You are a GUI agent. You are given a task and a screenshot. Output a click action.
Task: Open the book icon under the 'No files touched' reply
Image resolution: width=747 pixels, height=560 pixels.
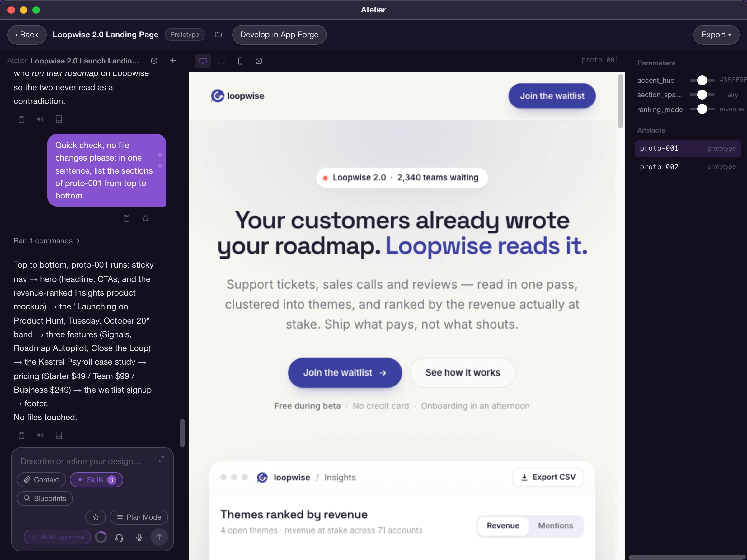59,435
